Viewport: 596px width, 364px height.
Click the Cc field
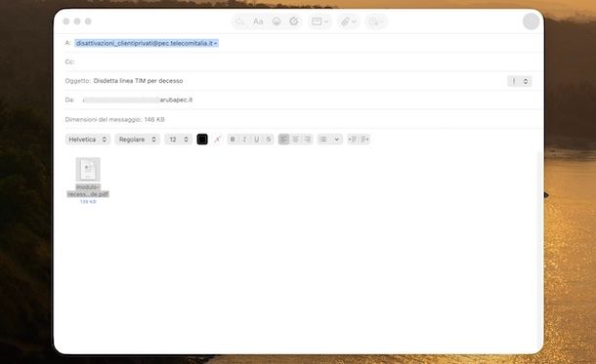pyautogui.click(x=303, y=61)
